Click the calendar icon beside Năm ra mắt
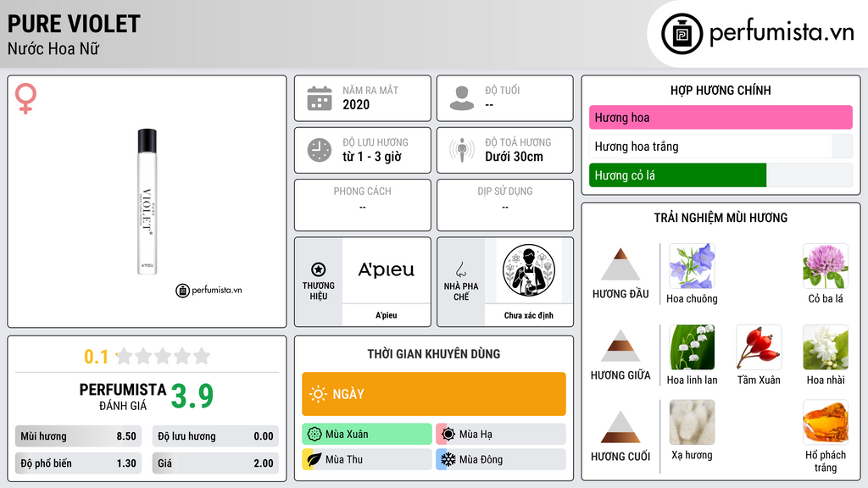 pos(320,98)
